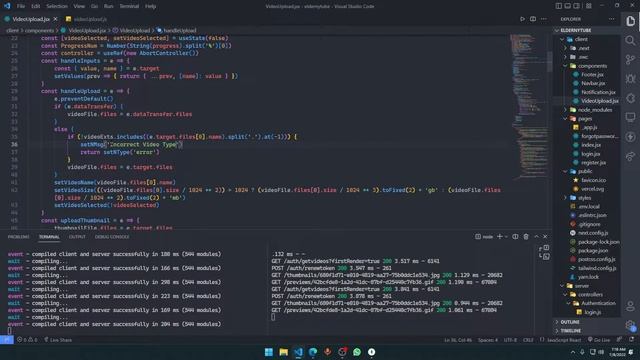This screenshot has height=360, width=640.
Task: Split the editor to the right
Action: [x=533, y=19]
